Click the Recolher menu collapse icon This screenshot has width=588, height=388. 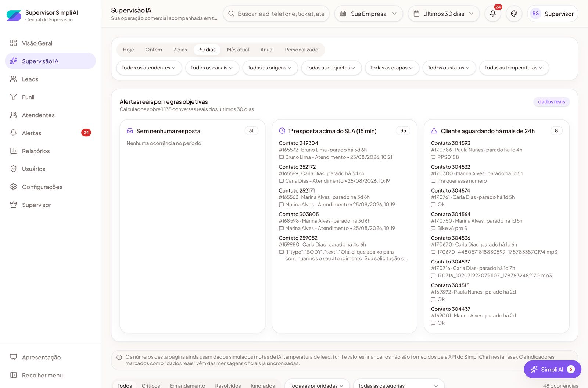[14, 375]
